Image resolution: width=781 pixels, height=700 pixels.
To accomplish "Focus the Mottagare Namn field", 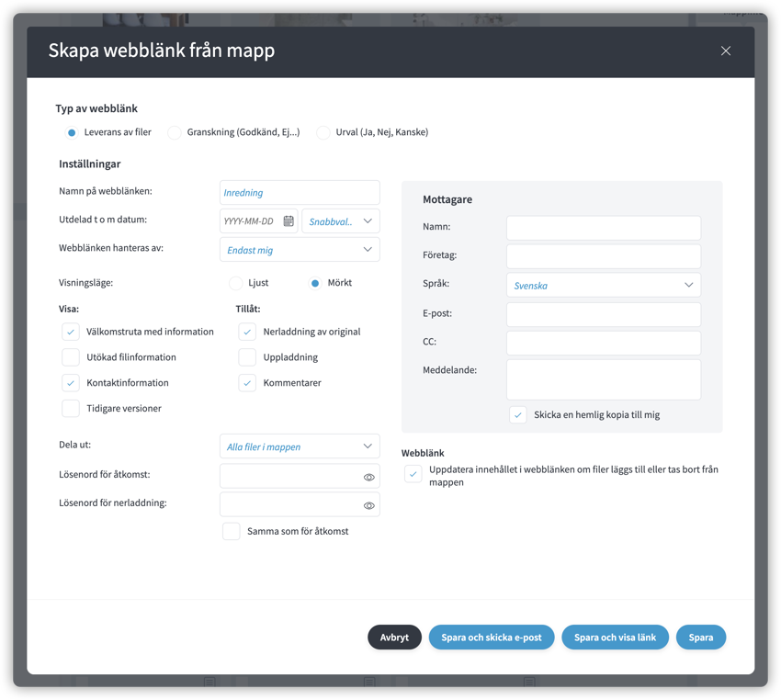I will pyautogui.click(x=604, y=228).
